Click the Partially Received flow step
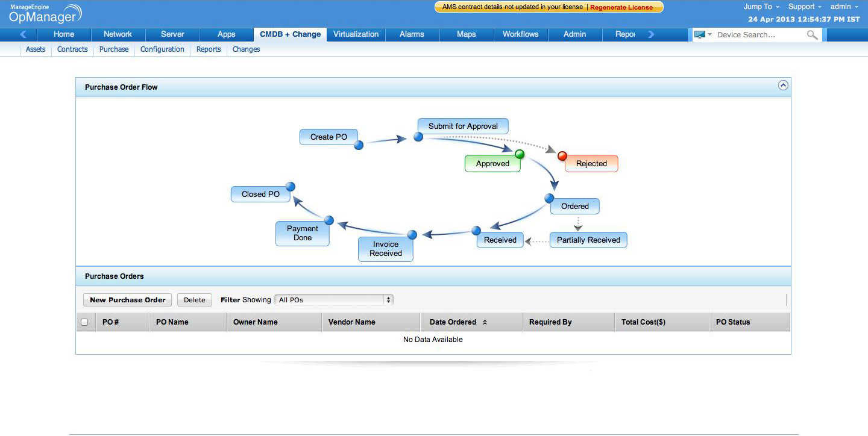This screenshot has width=868, height=436. (x=588, y=240)
